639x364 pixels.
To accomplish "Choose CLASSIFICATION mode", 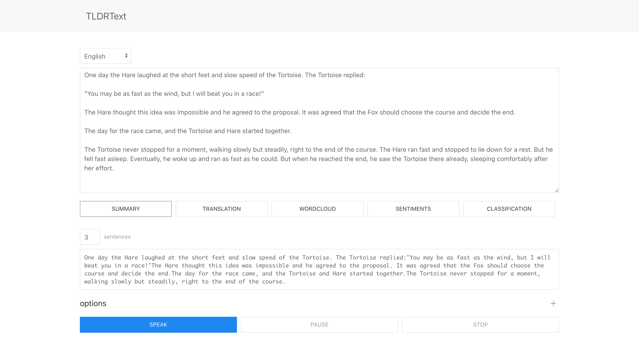I will click(509, 209).
